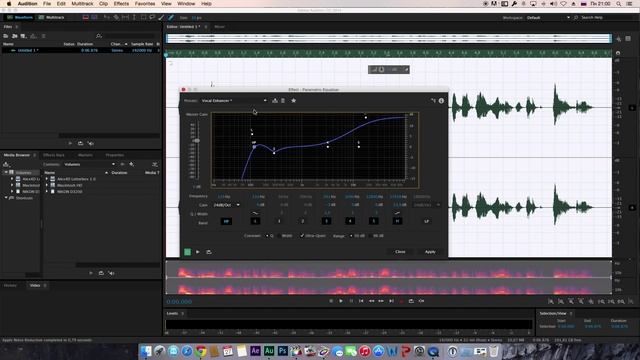
Task: Switch to Properties tab
Action: (x=115, y=155)
